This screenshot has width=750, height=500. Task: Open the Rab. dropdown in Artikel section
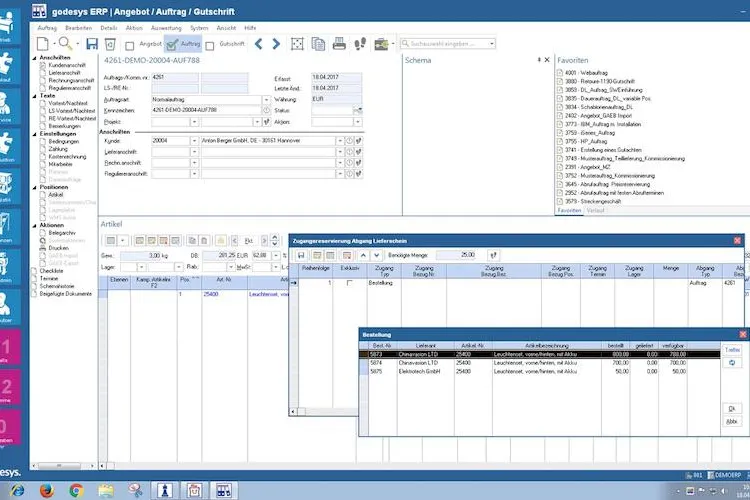pos(231,267)
